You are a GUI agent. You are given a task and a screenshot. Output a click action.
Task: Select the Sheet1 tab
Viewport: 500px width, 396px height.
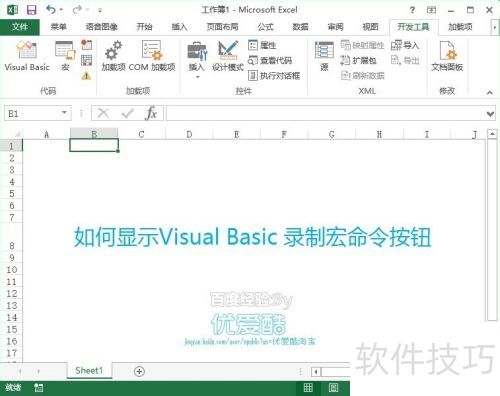[89, 370]
